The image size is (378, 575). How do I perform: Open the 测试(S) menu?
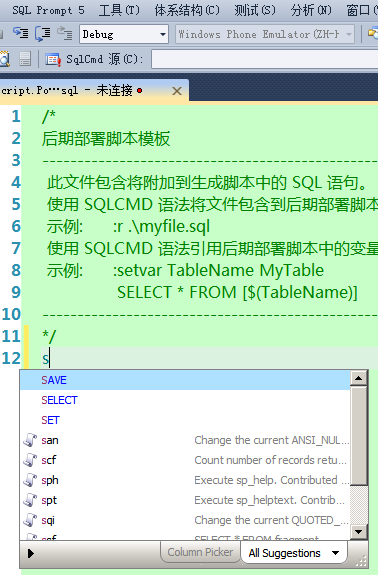pos(255,10)
